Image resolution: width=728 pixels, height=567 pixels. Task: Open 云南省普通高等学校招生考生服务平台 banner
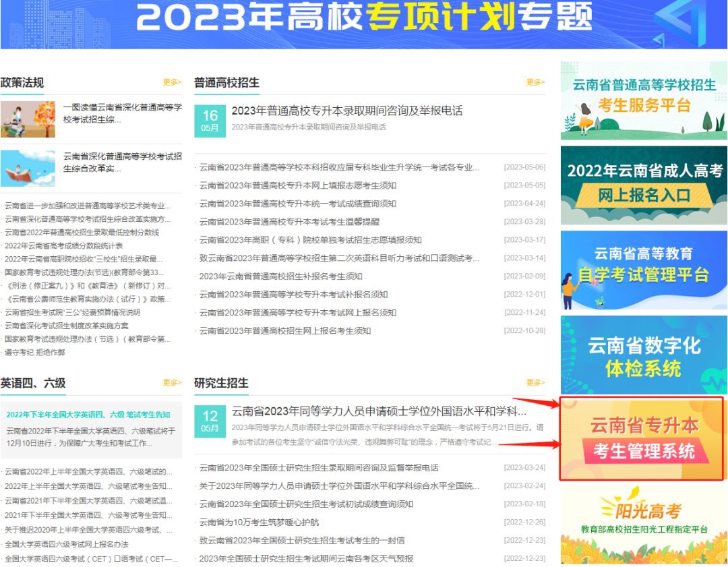[643, 100]
